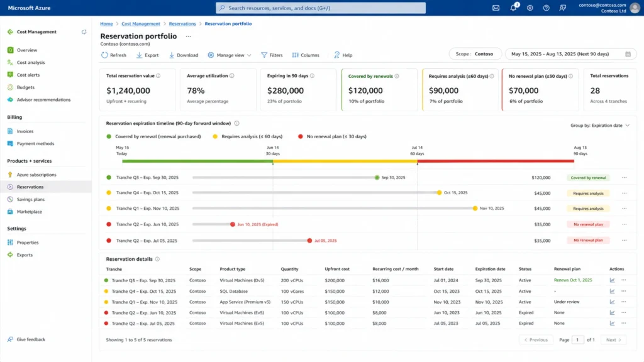Open the settings gear in header
Viewport: 644px width, 362px height.
tap(530, 8)
